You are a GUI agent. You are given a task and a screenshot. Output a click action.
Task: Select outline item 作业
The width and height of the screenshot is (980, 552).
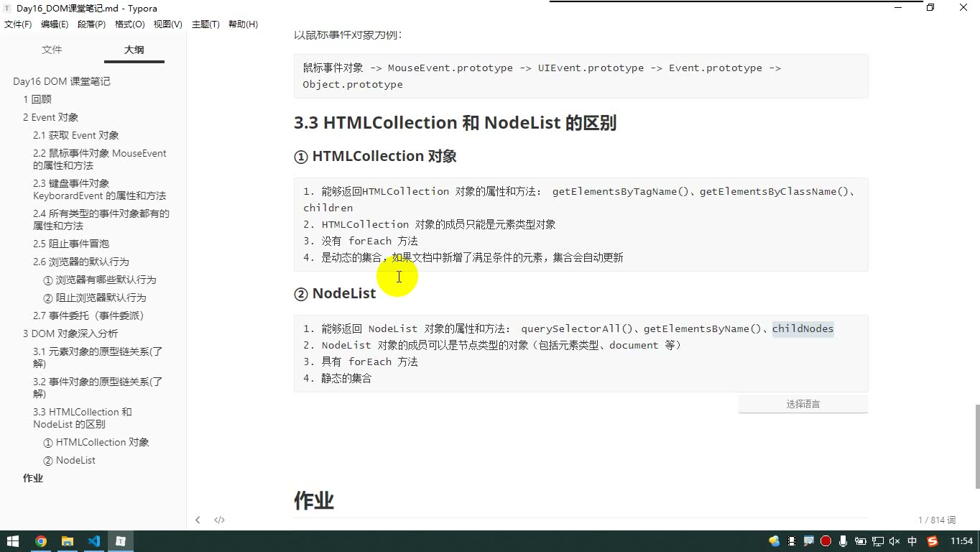tap(33, 478)
